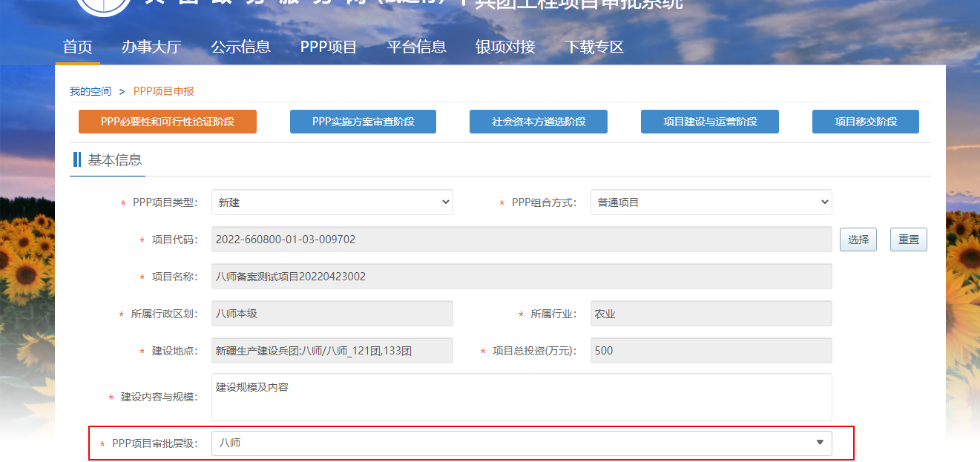The height and width of the screenshot is (462, 980).
Task: Expand the PPP项目类型 dropdown
Action: 332,202
